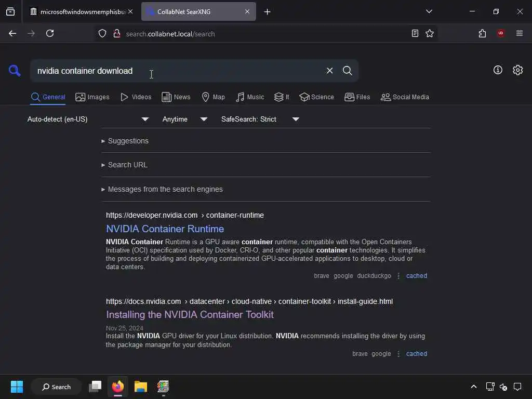Screen dimensions: 532x399
Task: Switch to Music category
Action: (x=250, y=97)
